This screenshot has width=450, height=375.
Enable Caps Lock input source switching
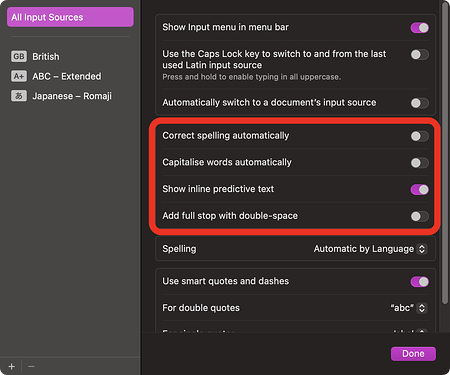420,54
